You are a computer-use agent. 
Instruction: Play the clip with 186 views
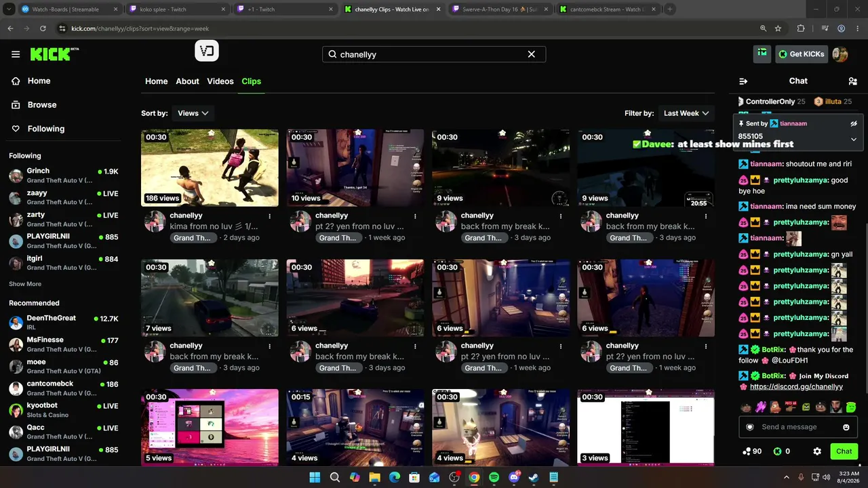coord(210,168)
